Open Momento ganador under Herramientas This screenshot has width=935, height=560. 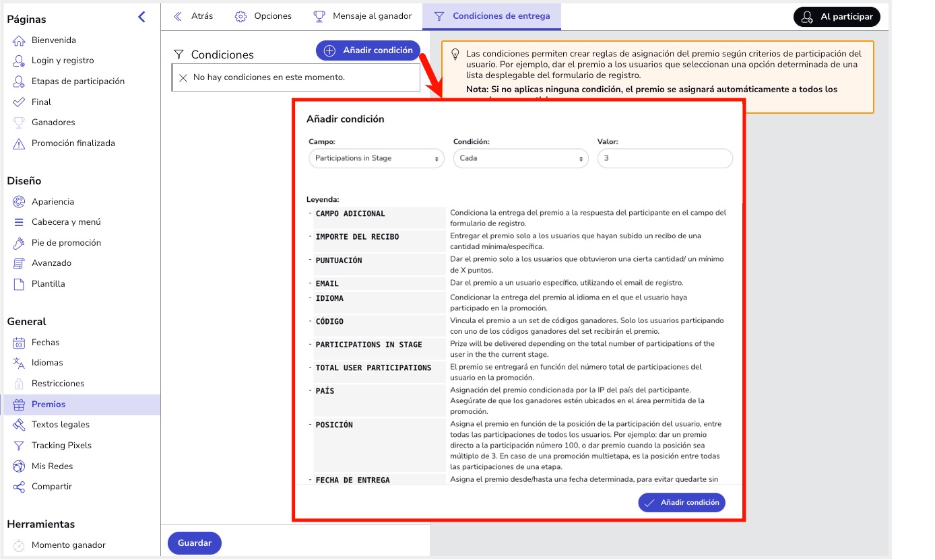(x=69, y=545)
